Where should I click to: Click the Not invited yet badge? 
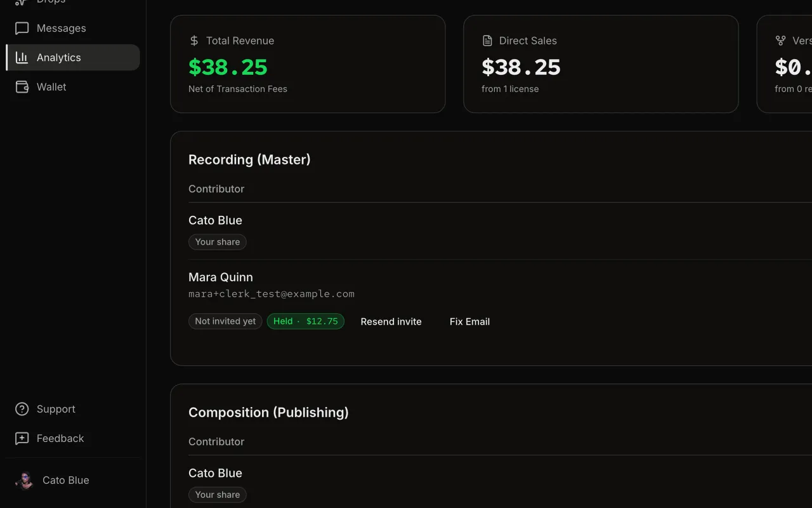tap(225, 321)
